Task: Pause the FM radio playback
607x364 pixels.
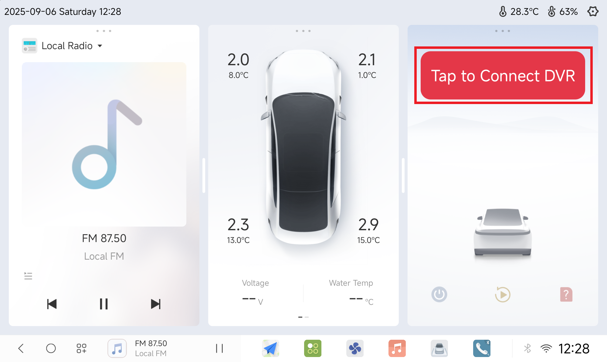Action: 104,304
